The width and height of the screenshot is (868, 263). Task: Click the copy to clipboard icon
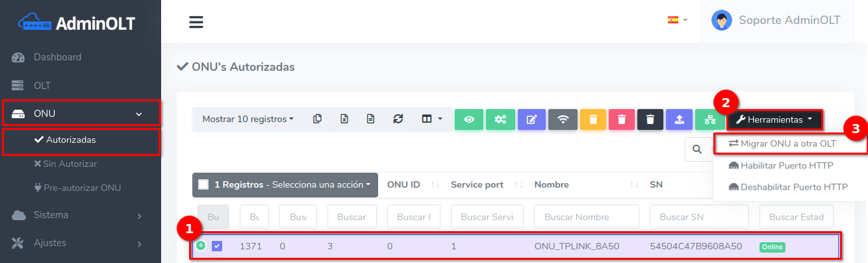click(318, 119)
